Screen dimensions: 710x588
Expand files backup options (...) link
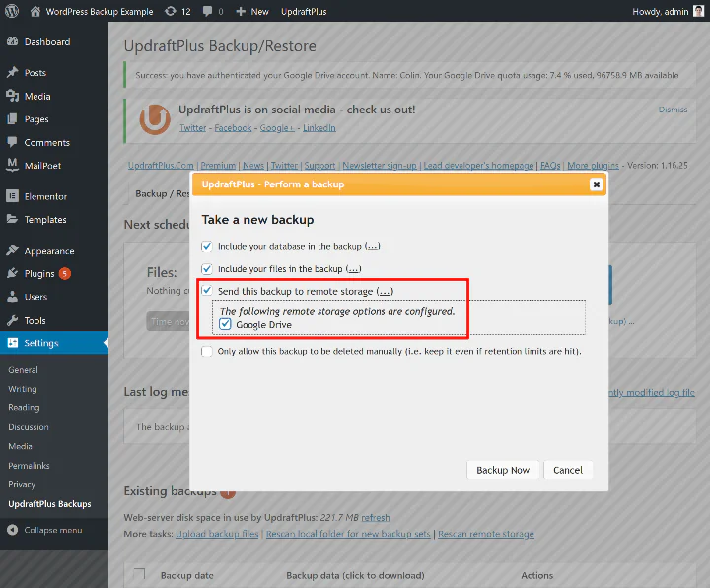(x=354, y=269)
